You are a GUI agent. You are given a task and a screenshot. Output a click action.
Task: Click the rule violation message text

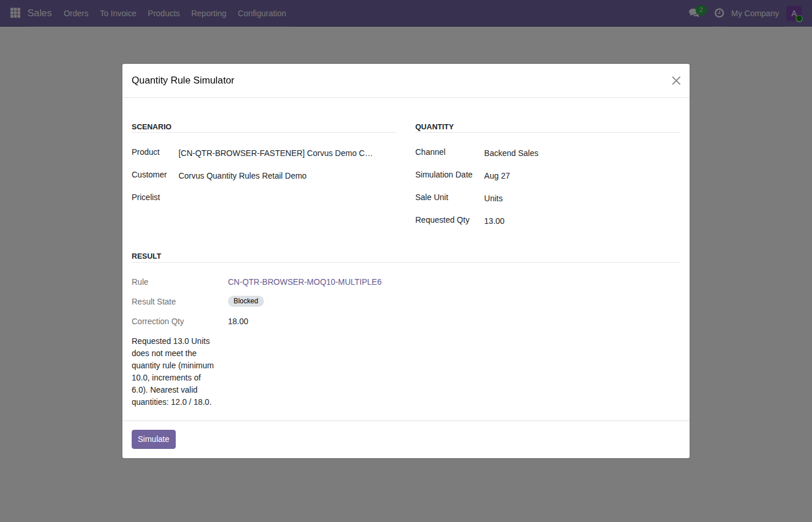(173, 371)
